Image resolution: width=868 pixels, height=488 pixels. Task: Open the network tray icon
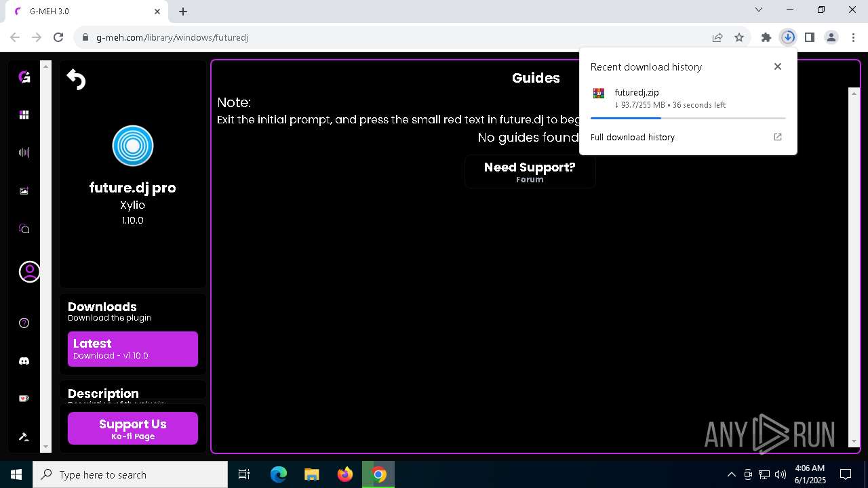[x=764, y=474]
